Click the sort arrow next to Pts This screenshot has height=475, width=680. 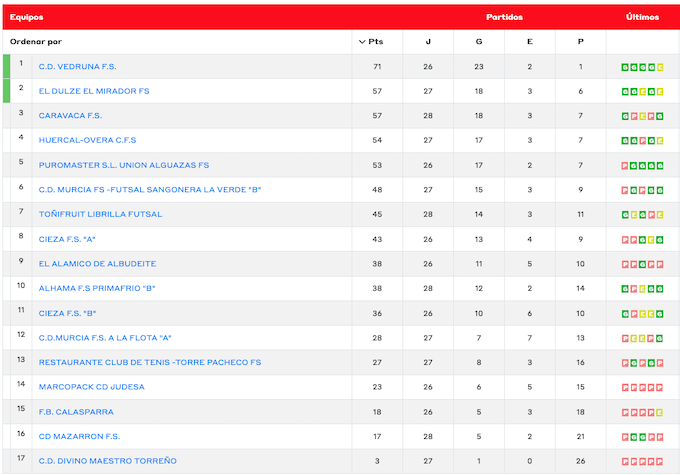coord(361,42)
